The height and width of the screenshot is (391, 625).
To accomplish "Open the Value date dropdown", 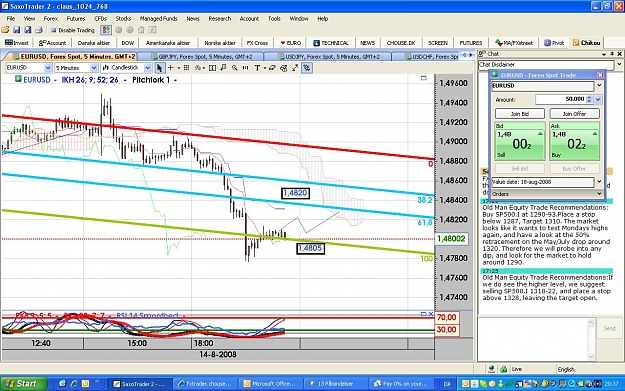I will 599,182.
